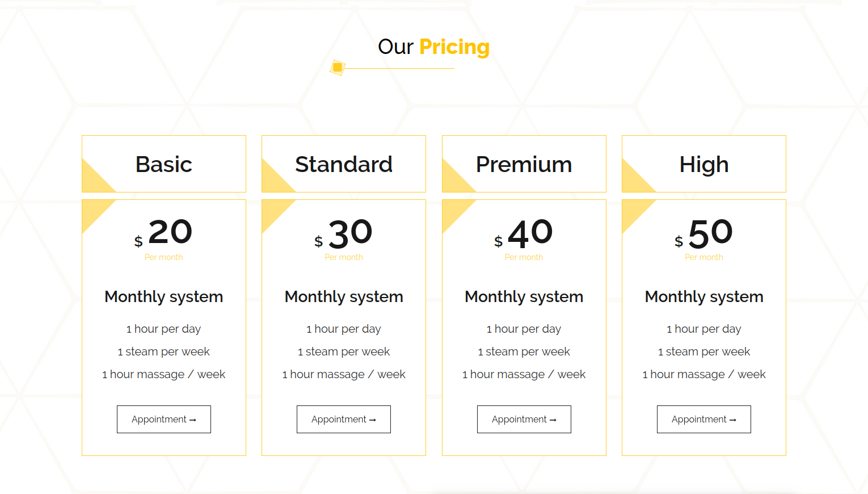
Task: Click the yellow triangle in the Basic header
Action: 94,181
